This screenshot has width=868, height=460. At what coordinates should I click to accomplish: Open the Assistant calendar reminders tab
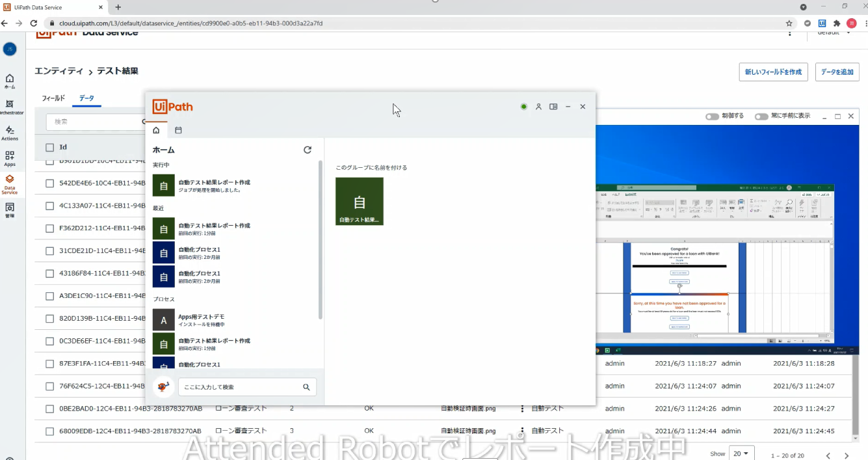point(178,130)
